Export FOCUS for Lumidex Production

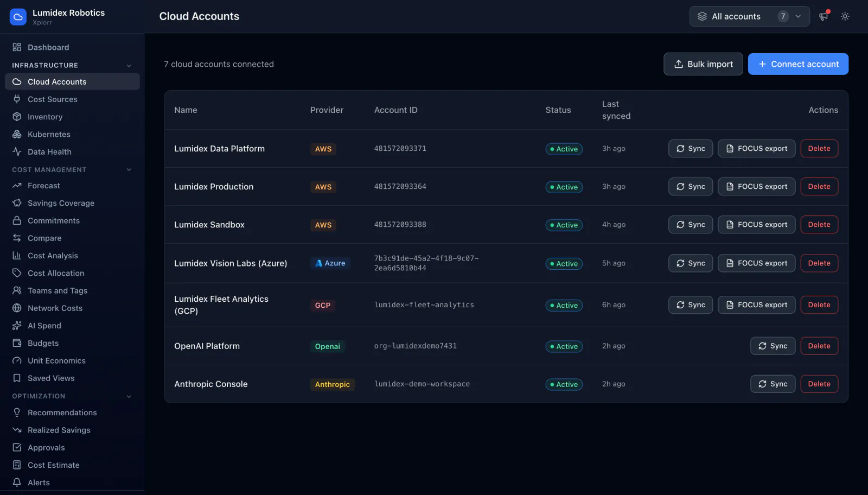point(757,187)
